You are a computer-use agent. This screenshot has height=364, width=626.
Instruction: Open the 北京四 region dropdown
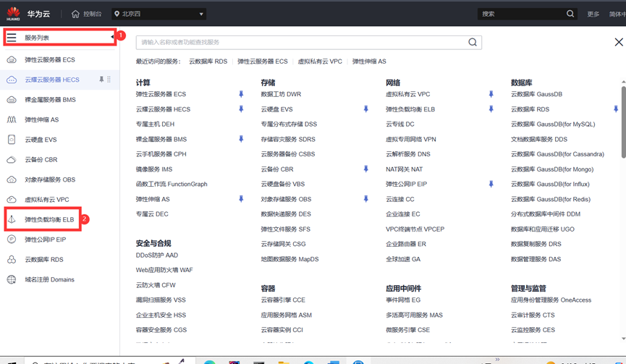pos(159,14)
